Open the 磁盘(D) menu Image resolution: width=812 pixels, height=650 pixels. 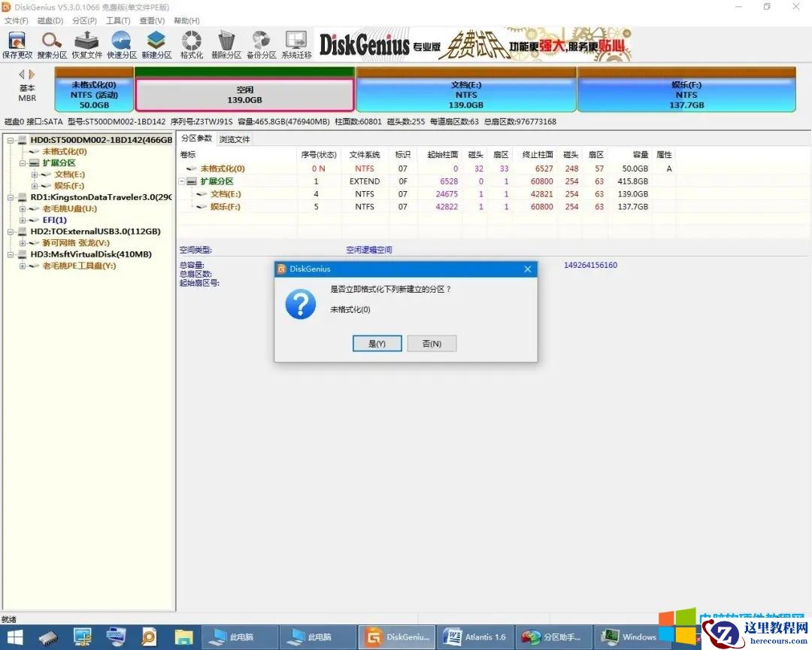click(x=50, y=21)
